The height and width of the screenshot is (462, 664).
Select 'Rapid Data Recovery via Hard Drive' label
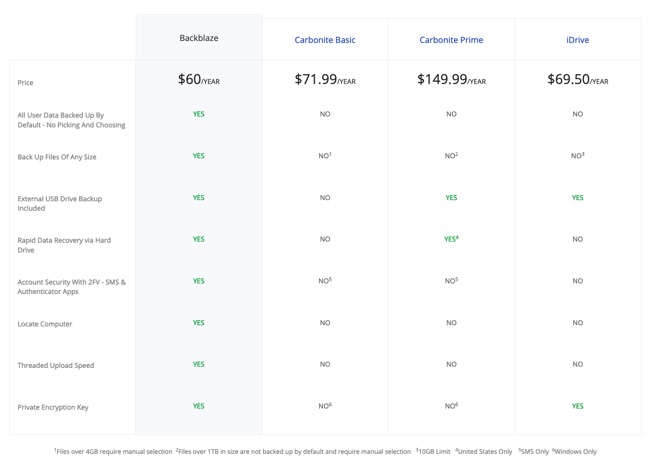pyautogui.click(x=64, y=245)
